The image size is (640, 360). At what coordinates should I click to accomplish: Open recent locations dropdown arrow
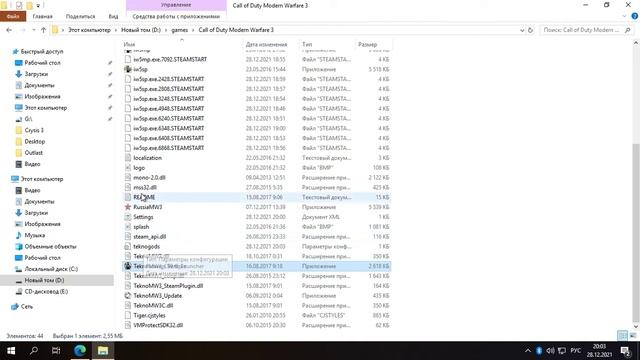(33, 30)
